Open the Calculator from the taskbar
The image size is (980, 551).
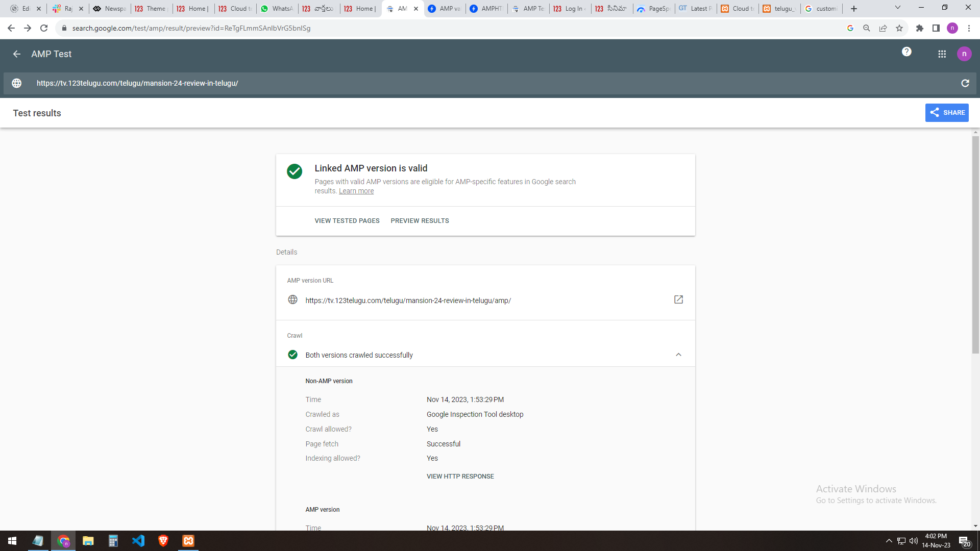tap(113, 541)
